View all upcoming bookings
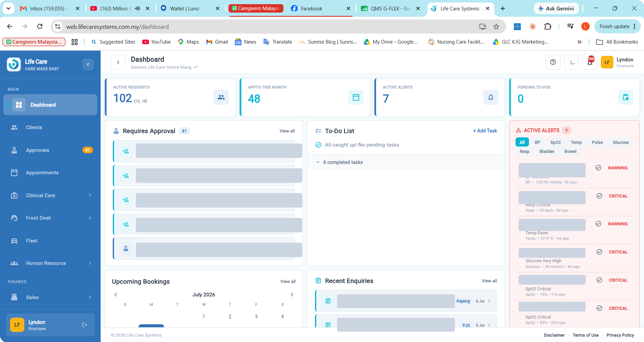Viewport: 644px width, 342px height. (x=288, y=282)
